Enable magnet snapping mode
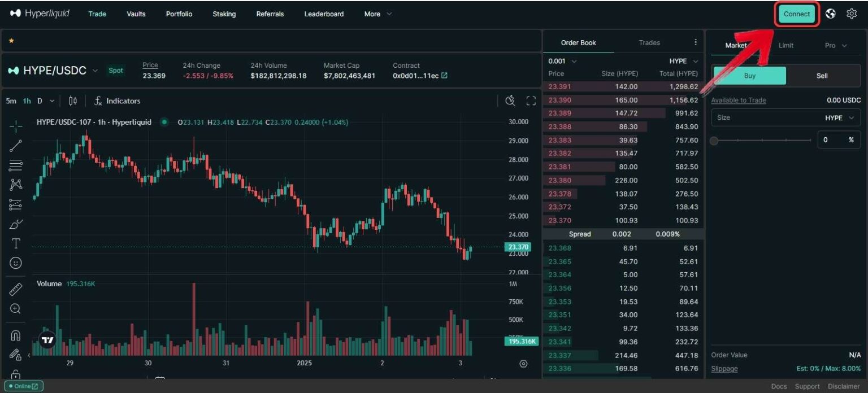Viewport: 868px width, 393px height. coord(15,335)
